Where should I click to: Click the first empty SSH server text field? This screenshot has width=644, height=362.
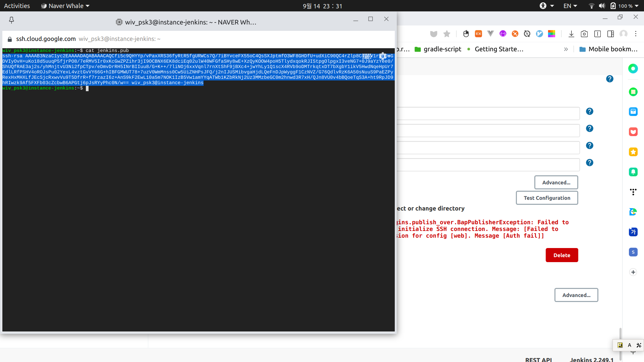(x=488, y=114)
